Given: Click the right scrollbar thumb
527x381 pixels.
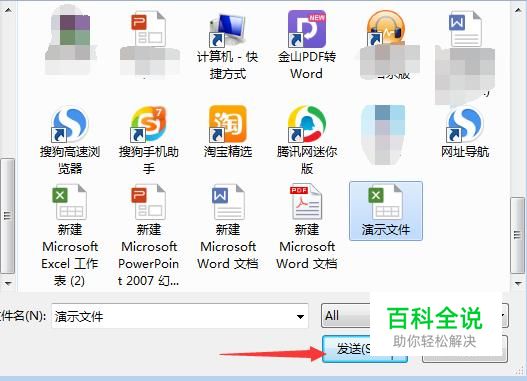Looking at the screenshot, I should 517,235.
